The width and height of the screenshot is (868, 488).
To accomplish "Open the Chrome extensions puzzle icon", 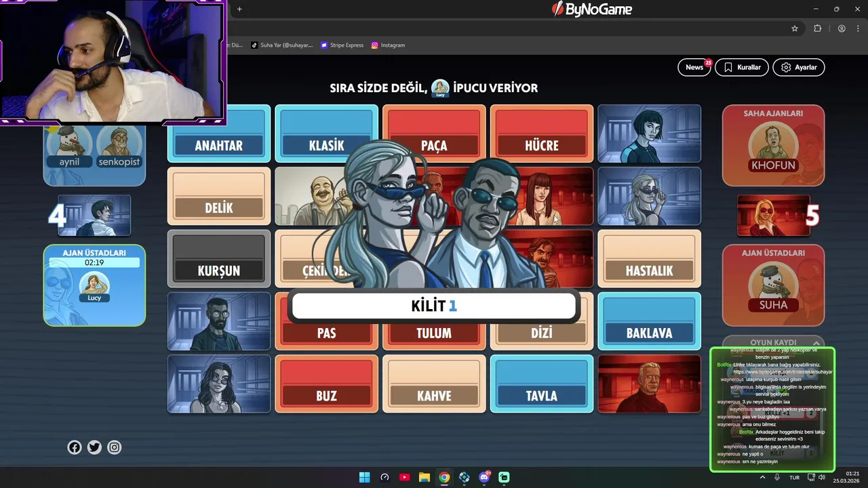I will (x=817, y=28).
